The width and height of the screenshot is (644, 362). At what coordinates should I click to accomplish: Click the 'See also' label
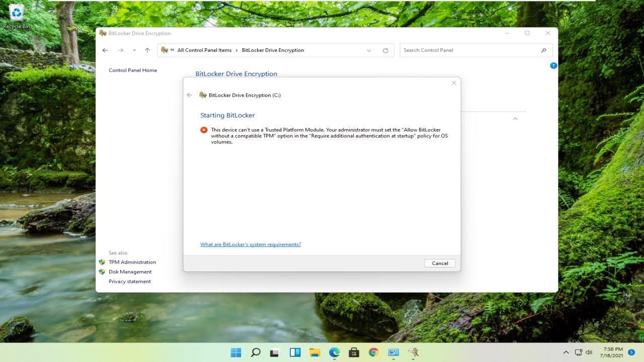coord(118,253)
